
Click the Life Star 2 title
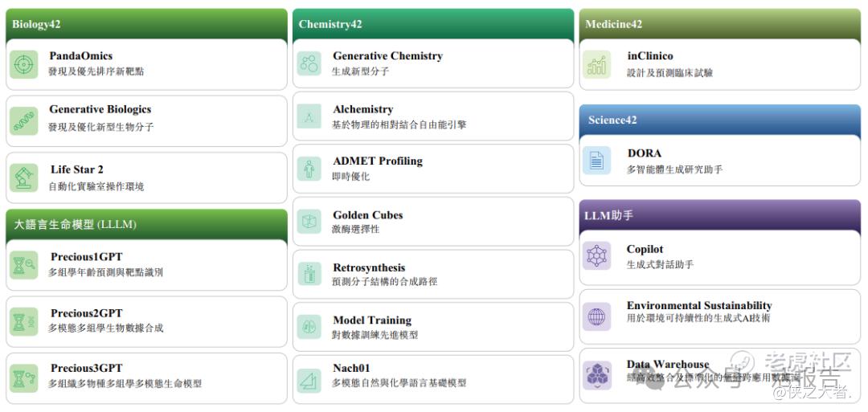[77, 169]
